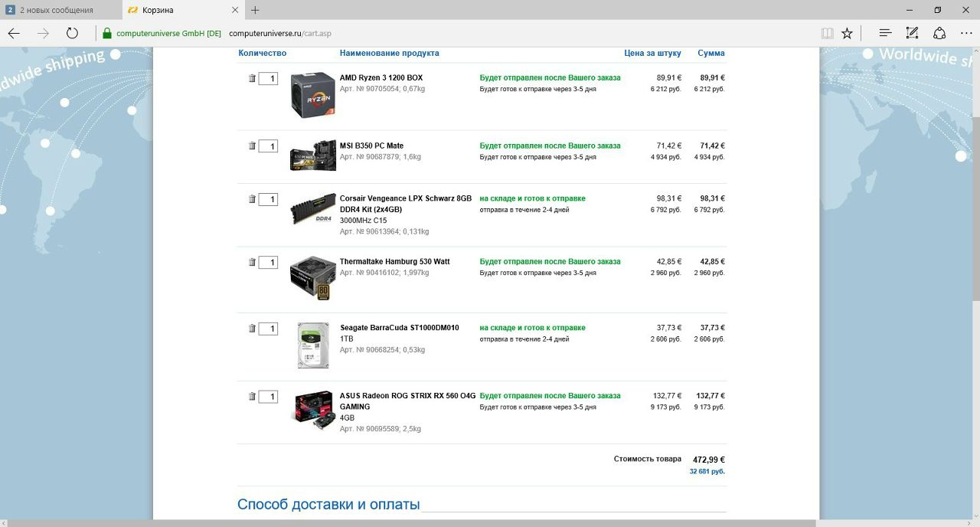The width and height of the screenshot is (980, 527).
Task: Open the Edge Hub menu
Action: 885,33
